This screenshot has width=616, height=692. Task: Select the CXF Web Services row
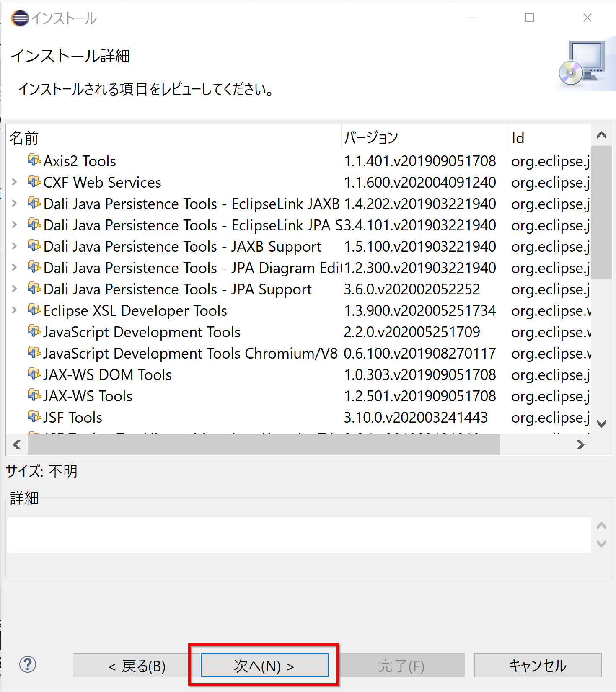coord(299,183)
